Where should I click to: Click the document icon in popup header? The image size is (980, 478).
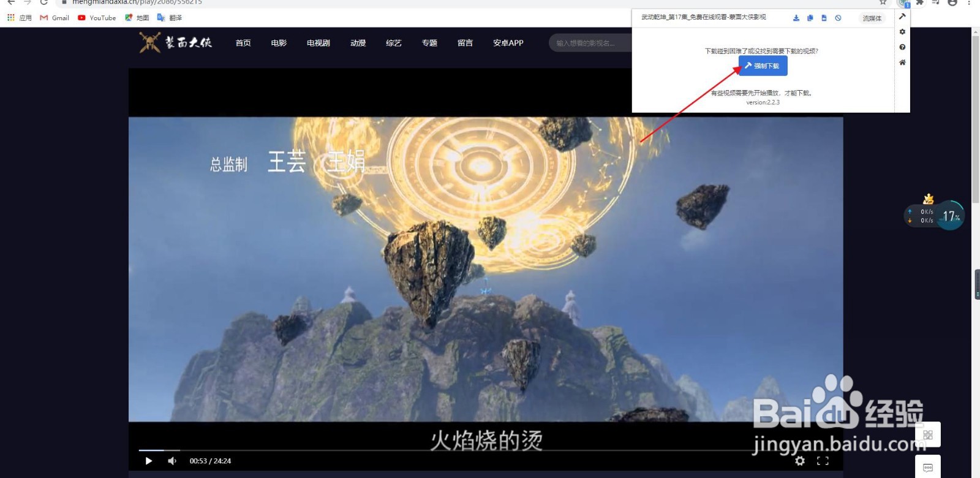click(824, 18)
